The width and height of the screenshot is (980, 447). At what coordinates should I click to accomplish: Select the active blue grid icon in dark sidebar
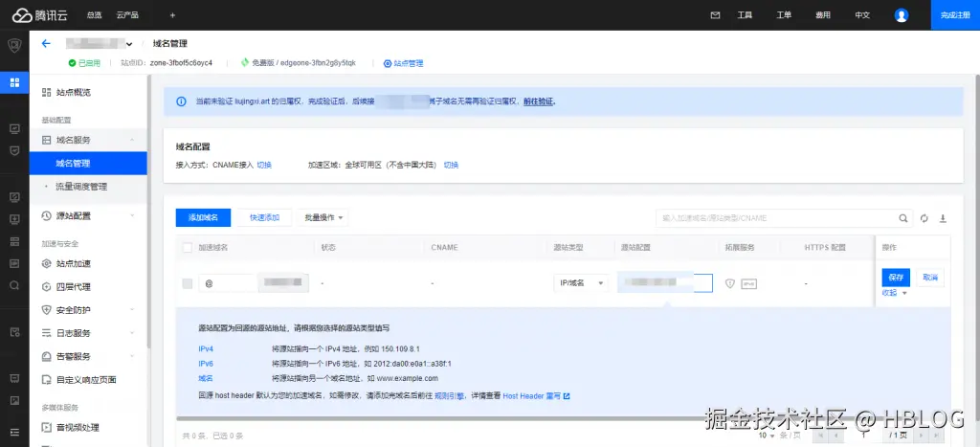14,82
